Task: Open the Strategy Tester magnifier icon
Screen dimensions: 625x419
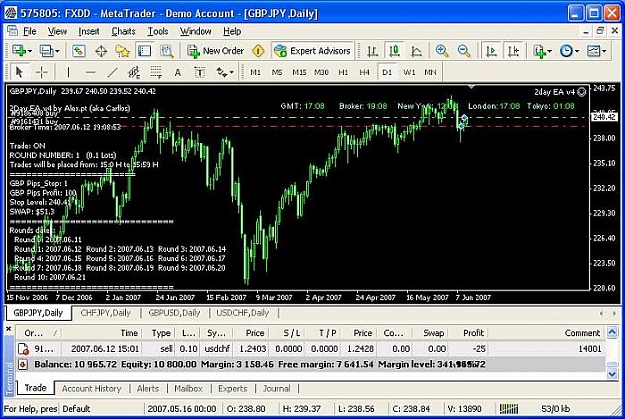Action: 166,51
